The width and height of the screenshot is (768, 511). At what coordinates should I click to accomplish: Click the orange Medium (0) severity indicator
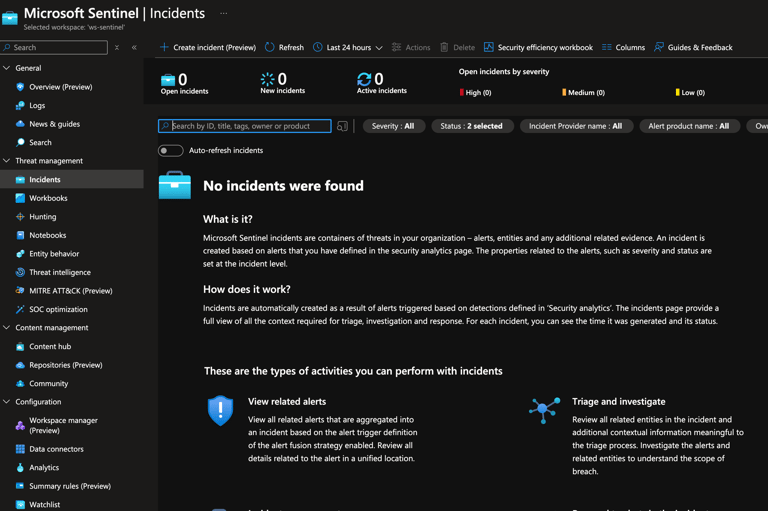pyautogui.click(x=583, y=93)
